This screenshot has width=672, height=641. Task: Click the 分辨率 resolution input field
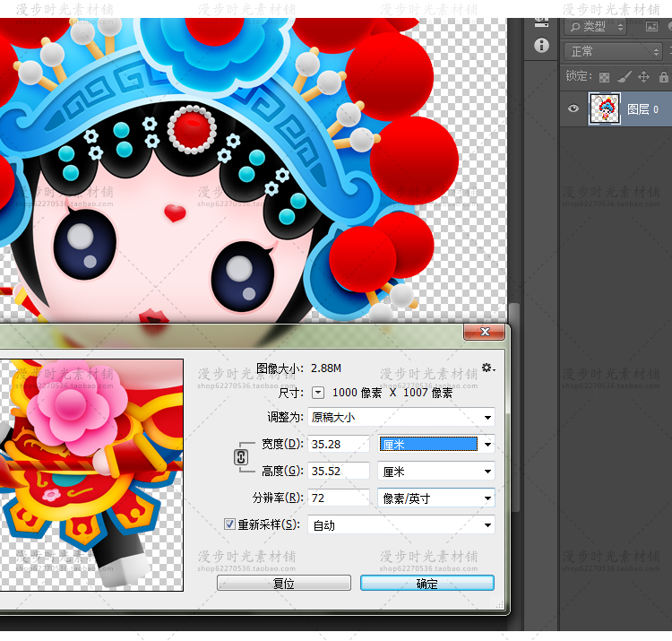[x=339, y=498]
